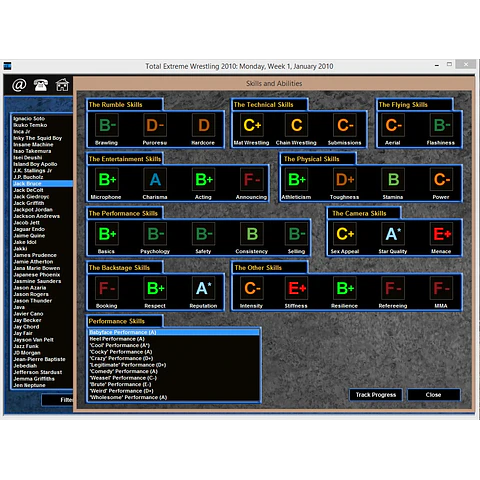This screenshot has width=480, height=480.
Task: Click the Power C- grade tile
Action: click(441, 179)
